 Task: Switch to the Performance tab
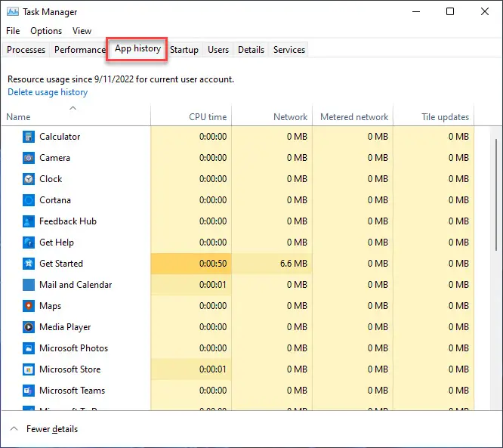(x=80, y=50)
